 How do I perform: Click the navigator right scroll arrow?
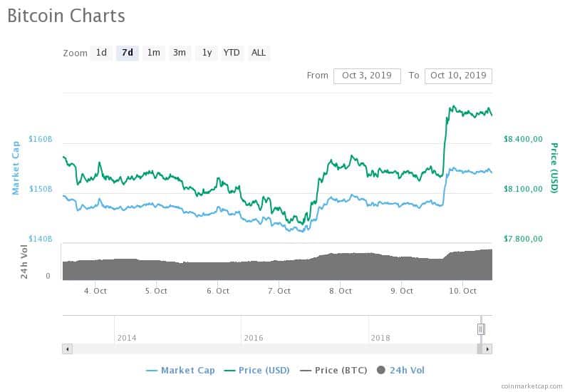point(487,349)
